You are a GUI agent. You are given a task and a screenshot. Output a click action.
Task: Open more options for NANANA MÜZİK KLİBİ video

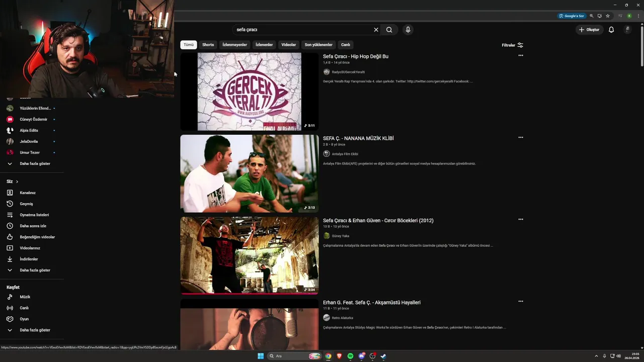coord(521,137)
